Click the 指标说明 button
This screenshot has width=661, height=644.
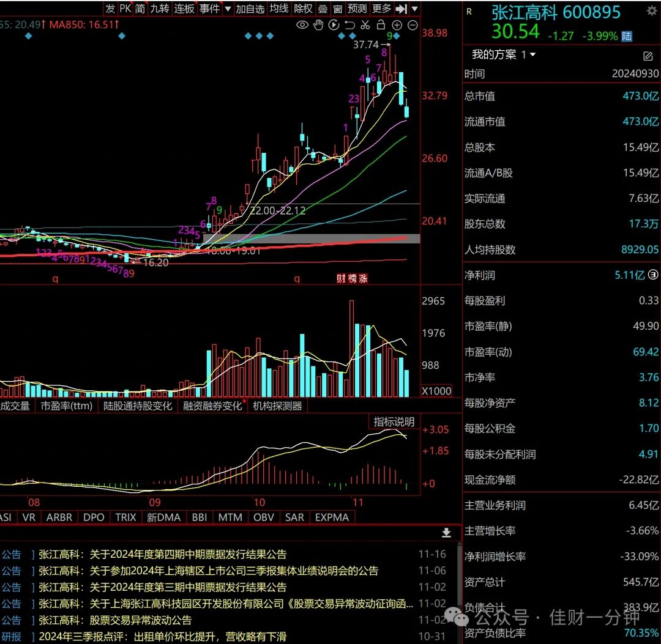coord(394,421)
